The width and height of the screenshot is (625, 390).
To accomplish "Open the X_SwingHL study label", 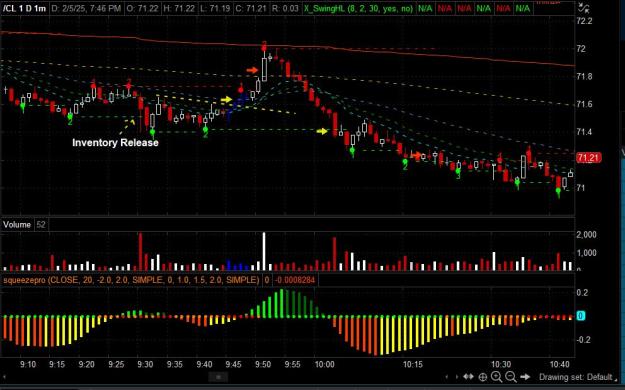I will click(358, 8).
